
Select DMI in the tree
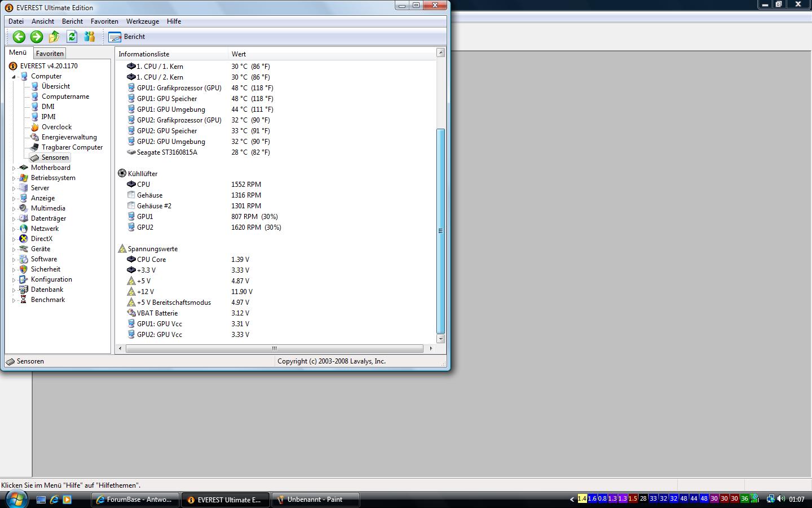(x=48, y=107)
